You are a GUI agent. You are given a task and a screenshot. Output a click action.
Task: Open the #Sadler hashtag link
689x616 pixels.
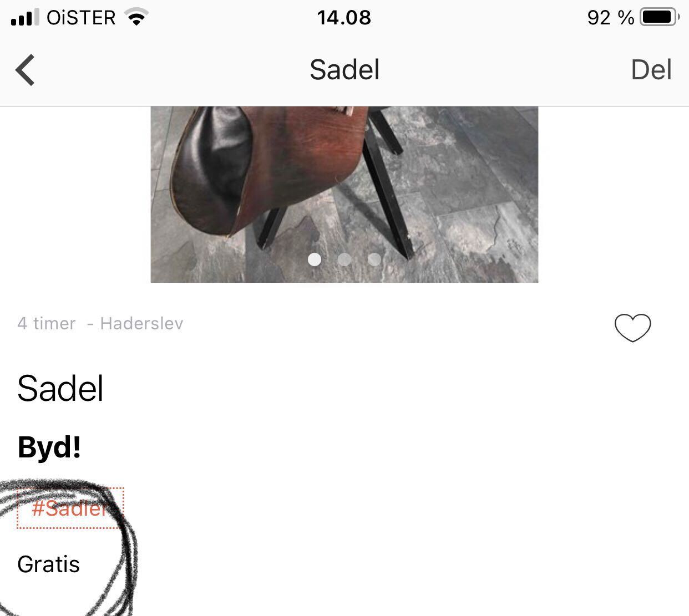70,508
